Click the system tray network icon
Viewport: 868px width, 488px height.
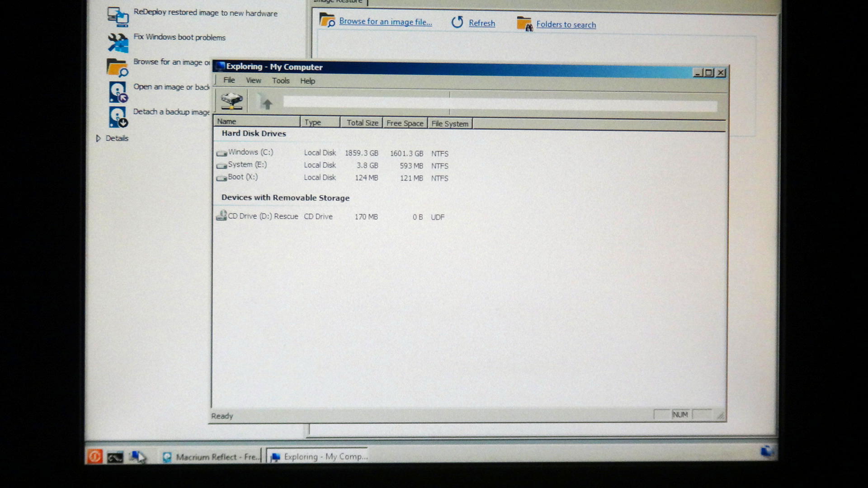[767, 451]
